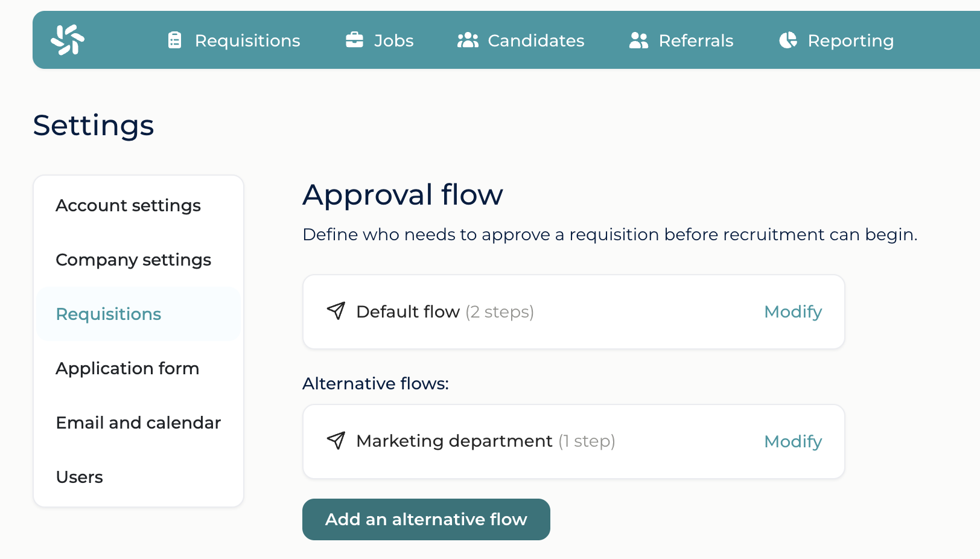
Task: Click the Candidates group icon
Action: [468, 40]
